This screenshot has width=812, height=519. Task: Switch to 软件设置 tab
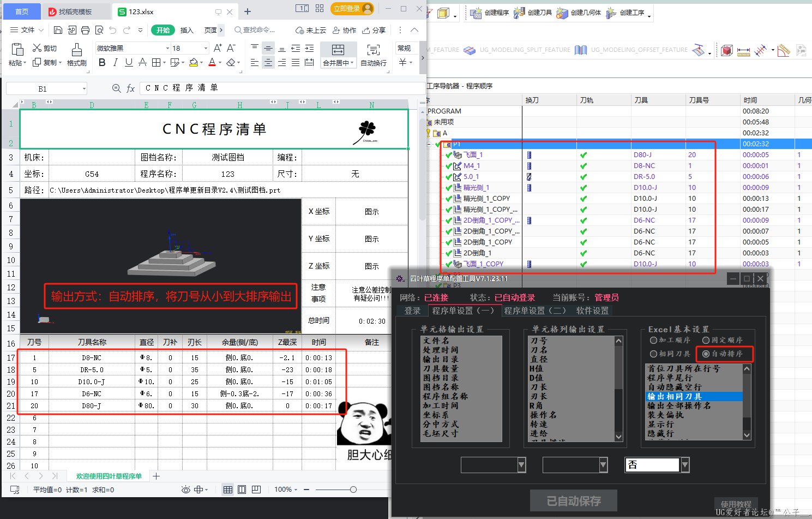pos(592,311)
